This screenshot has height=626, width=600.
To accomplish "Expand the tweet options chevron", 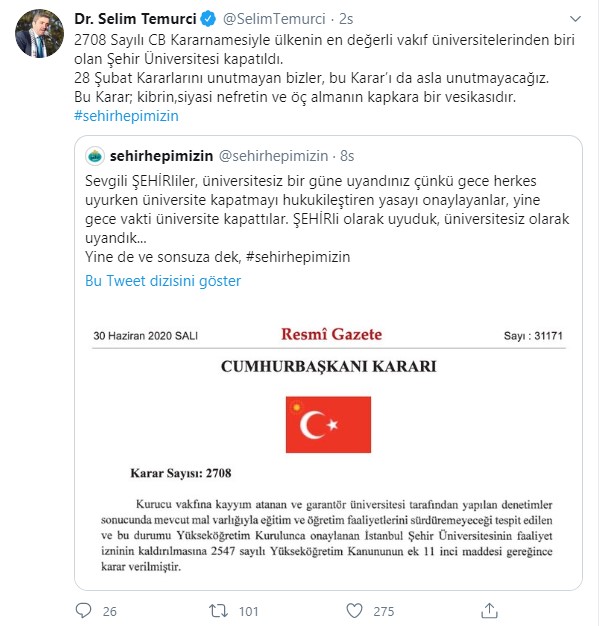I will pyautogui.click(x=576, y=18).
